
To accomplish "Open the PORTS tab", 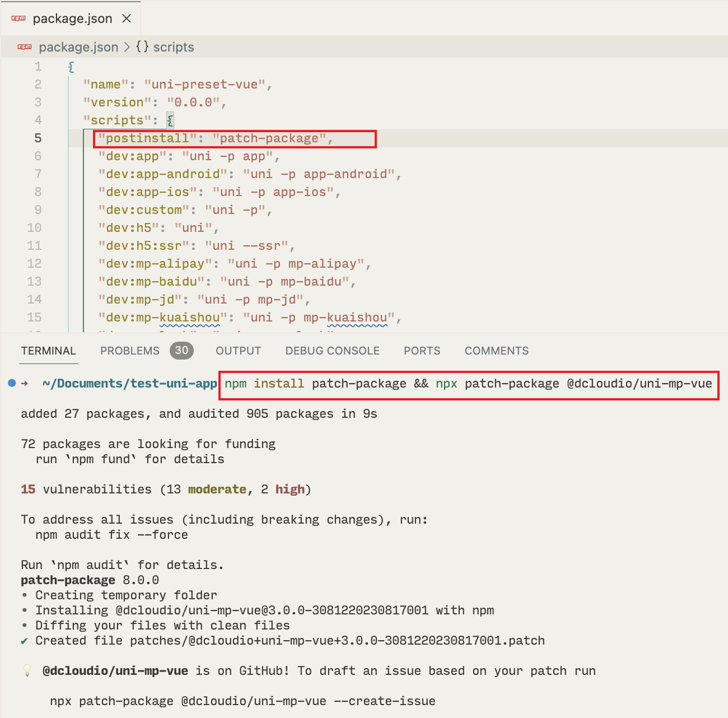I will 422,351.
